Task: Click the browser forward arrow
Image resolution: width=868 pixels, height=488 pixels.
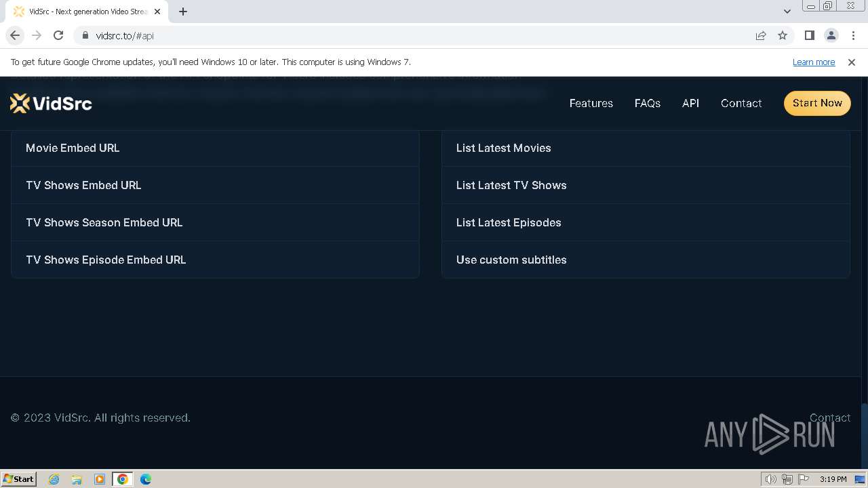Action: [37, 35]
